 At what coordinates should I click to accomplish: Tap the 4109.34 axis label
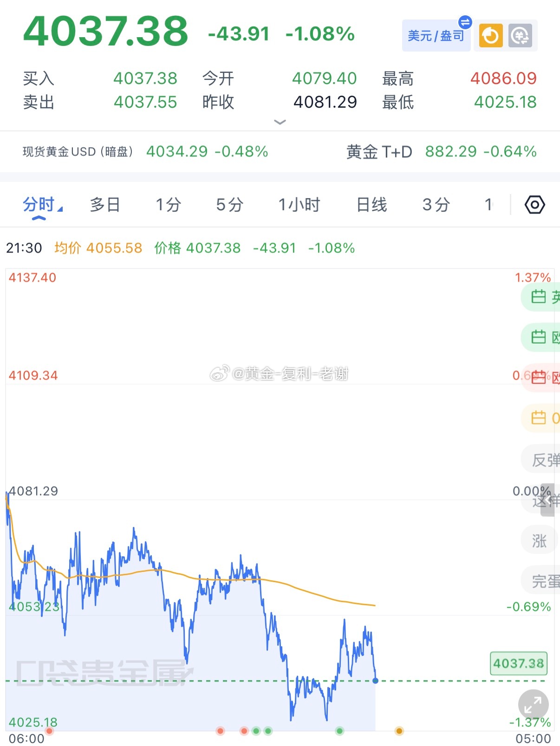[33, 376]
